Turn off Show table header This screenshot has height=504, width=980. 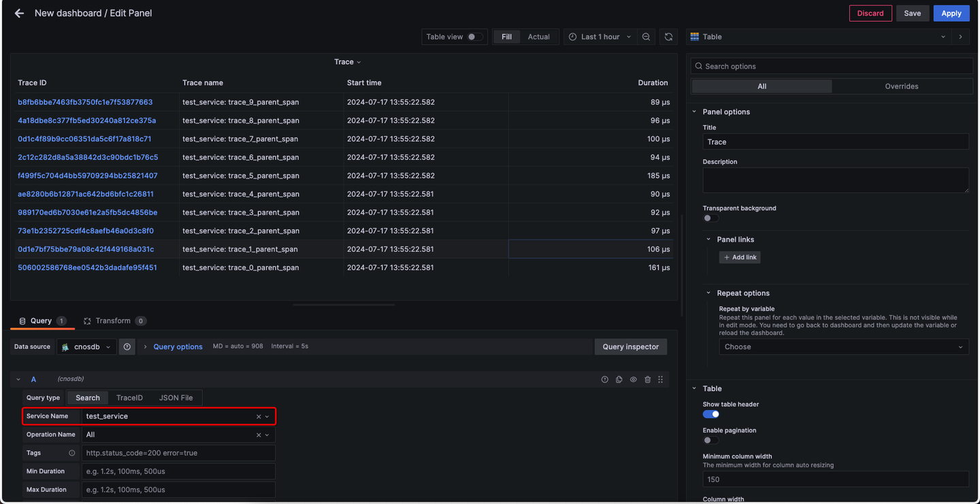[x=711, y=414]
